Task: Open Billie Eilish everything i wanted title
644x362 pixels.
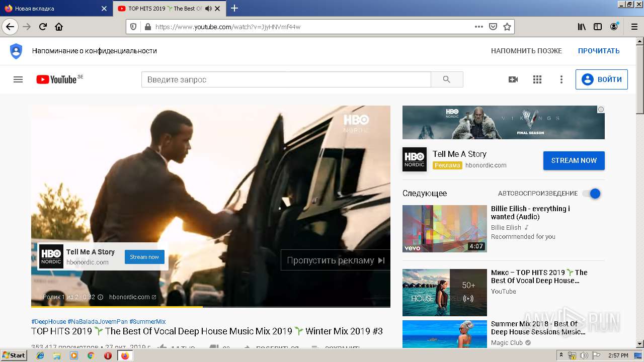Action: (x=530, y=213)
